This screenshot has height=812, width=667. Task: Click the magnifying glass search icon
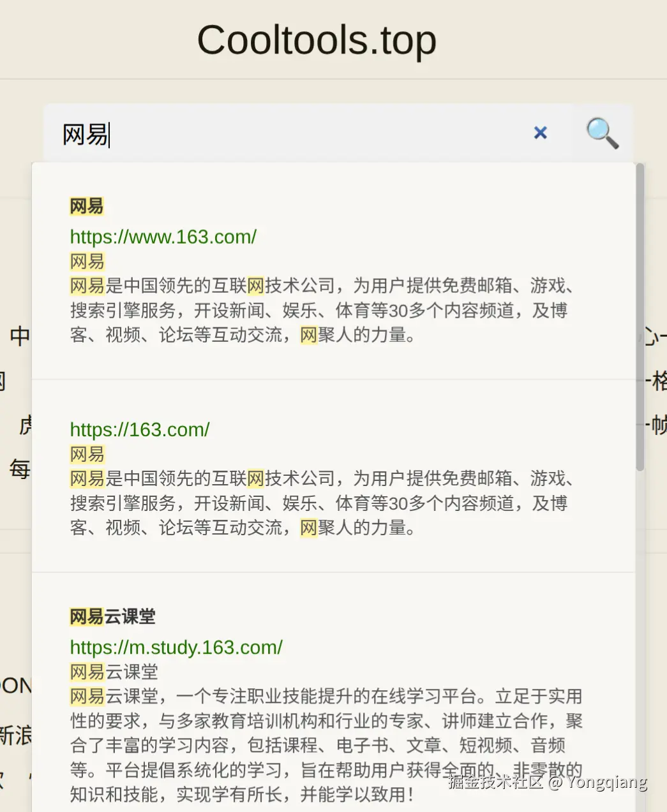pyautogui.click(x=602, y=133)
